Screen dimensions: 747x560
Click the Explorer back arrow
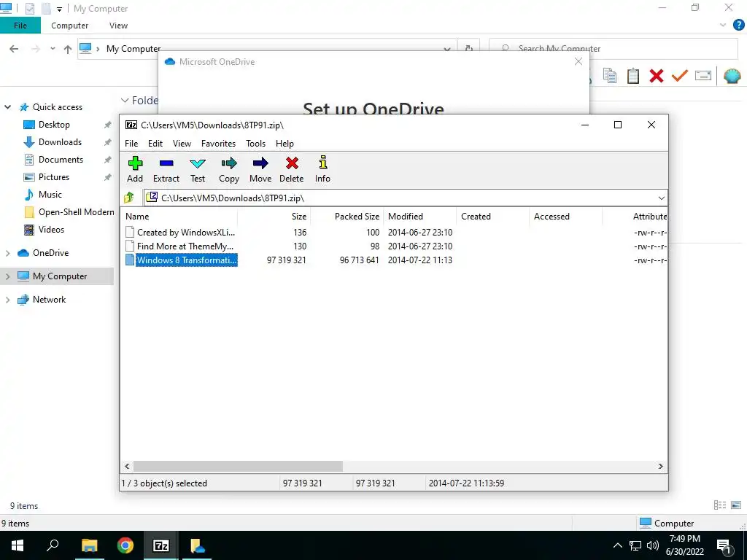click(x=14, y=49)
